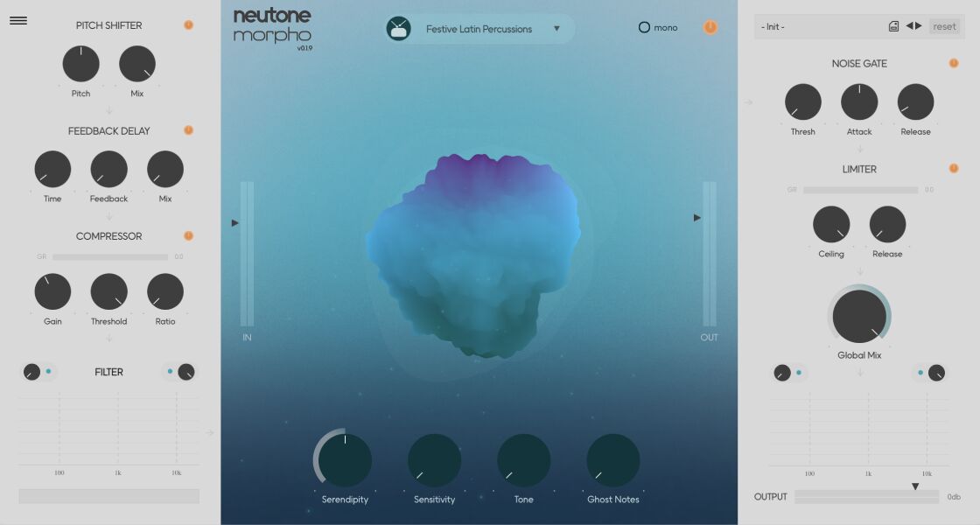Enable the Noise Gate bypass toggle
This screenshot has height=525, width=980.
pos(953,63)
